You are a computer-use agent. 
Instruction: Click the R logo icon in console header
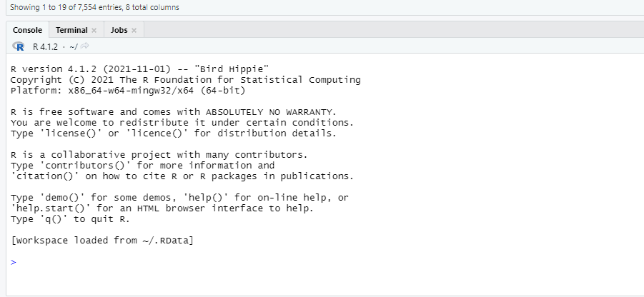point(19,46)
